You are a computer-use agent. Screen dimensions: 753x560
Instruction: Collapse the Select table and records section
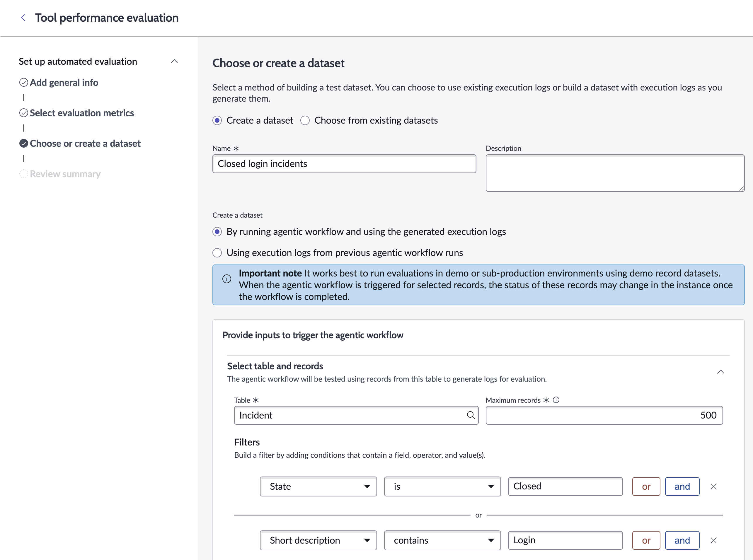(720, 372)
